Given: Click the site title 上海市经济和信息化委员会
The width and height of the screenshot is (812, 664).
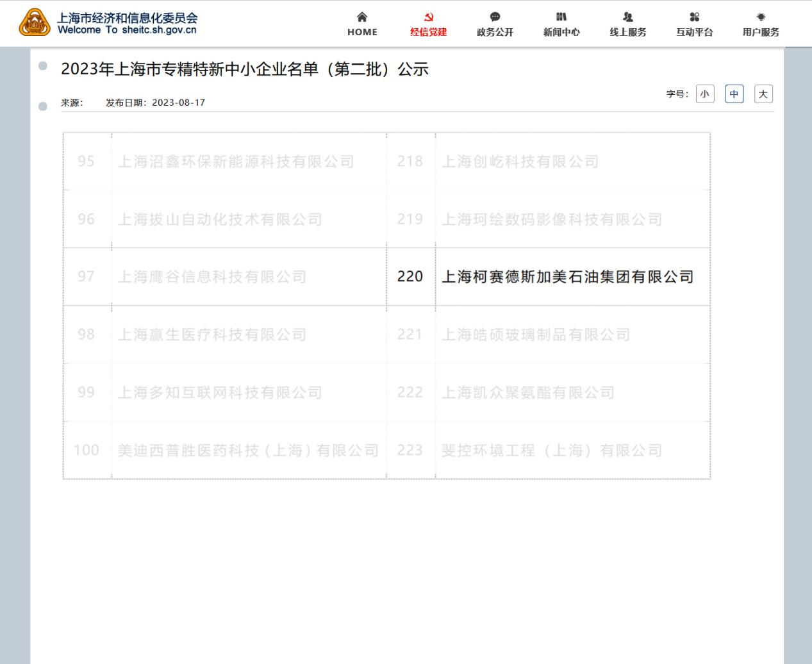Looking at the screenshot, I should [127, 18].
